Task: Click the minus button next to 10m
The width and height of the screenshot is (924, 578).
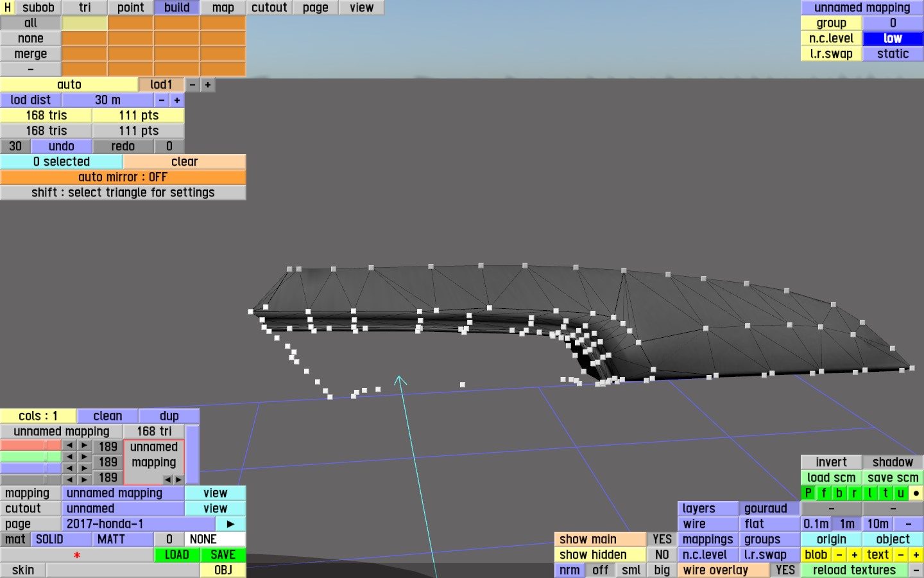Action: pyautogui.click(x=909, y=524)
